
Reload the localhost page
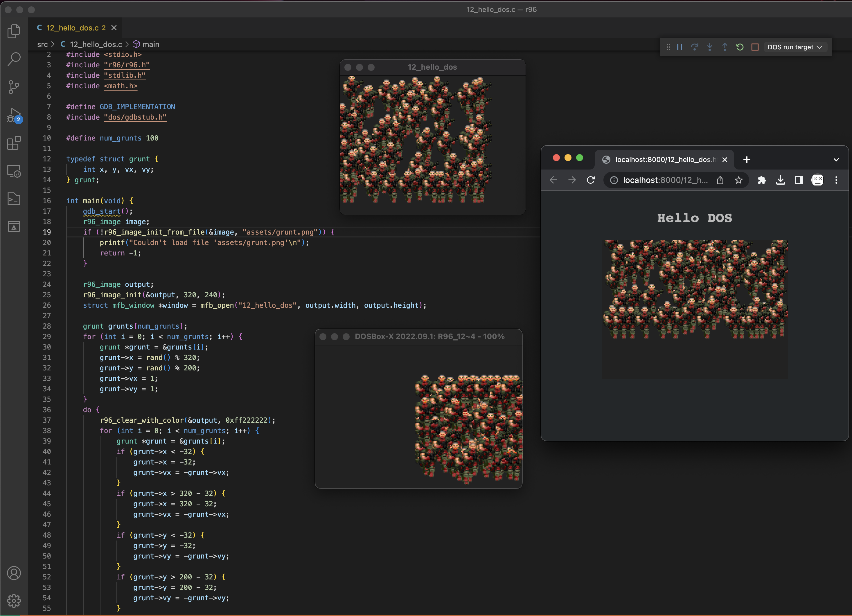[x=591, y=180]
